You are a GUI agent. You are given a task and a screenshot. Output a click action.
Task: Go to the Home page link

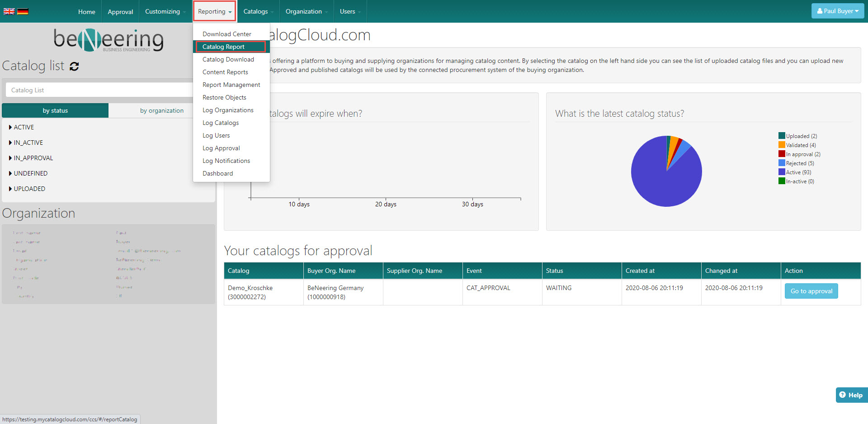[x=86, y=12]
